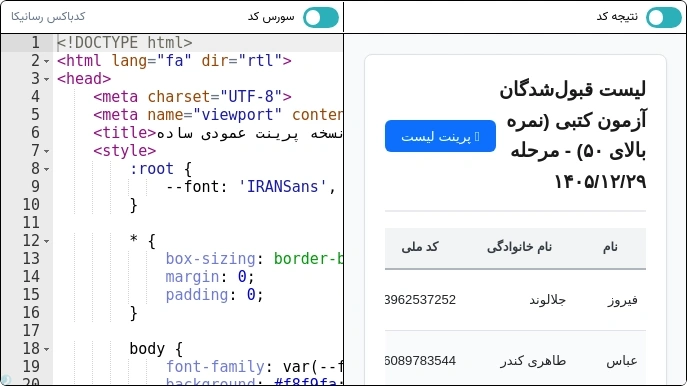Toggle the نتیجه کد switch
687x386 pixels.
tap(664, 18)
